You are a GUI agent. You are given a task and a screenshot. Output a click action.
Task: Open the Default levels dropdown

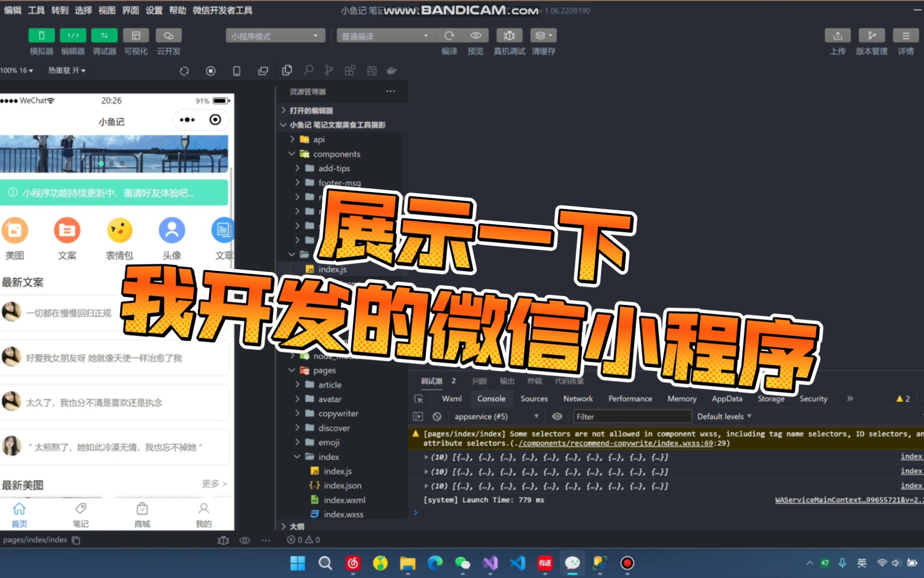723,416
